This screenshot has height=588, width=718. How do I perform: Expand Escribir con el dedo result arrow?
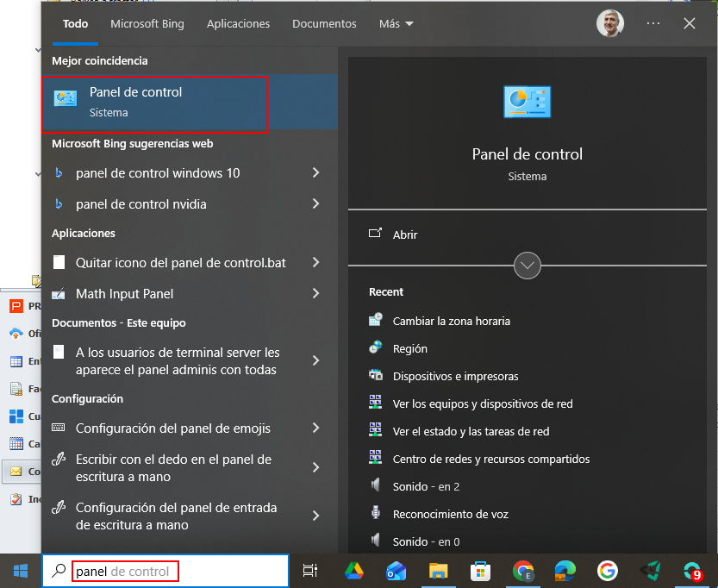(x=315, y=467)
